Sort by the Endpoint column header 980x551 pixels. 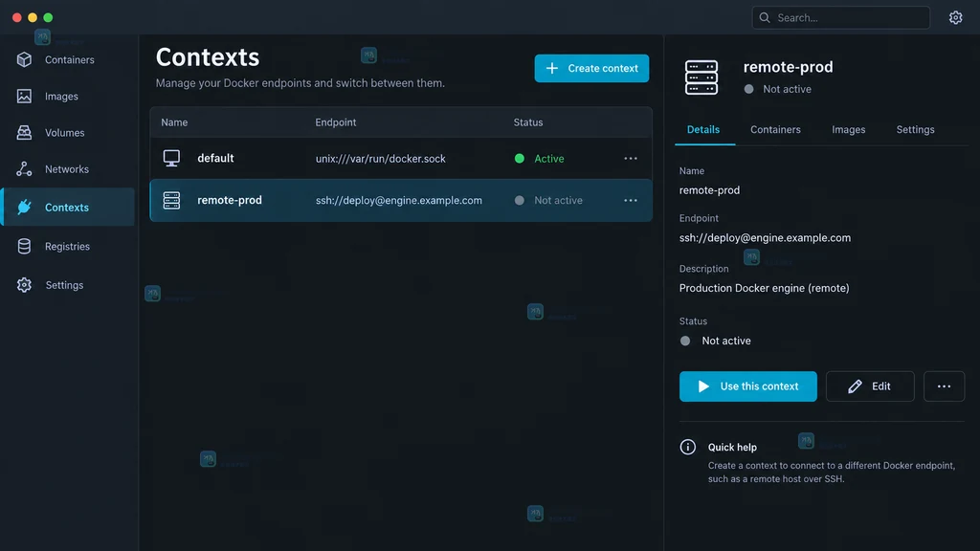336,122
